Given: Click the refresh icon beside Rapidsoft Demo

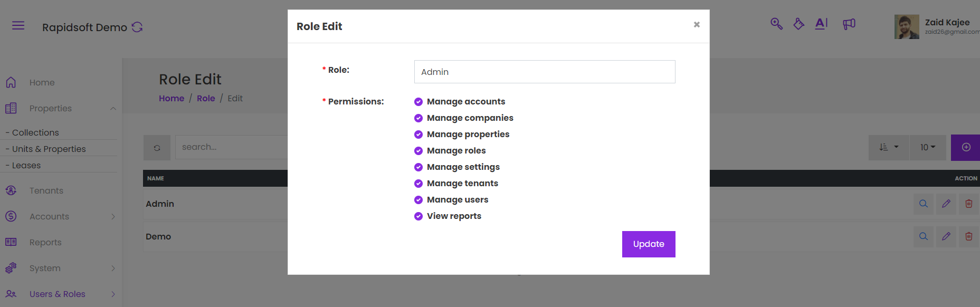Looking at the screenshot, I should coord(137,27).
